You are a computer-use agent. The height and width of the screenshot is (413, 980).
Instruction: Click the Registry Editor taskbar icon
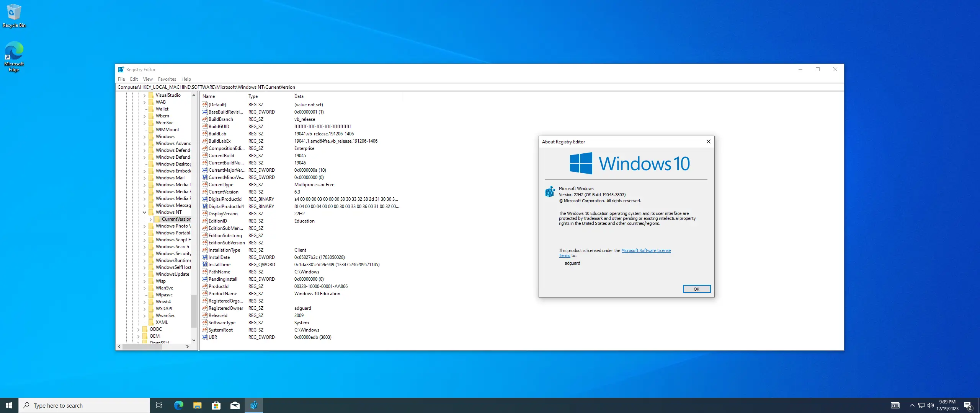254,405
